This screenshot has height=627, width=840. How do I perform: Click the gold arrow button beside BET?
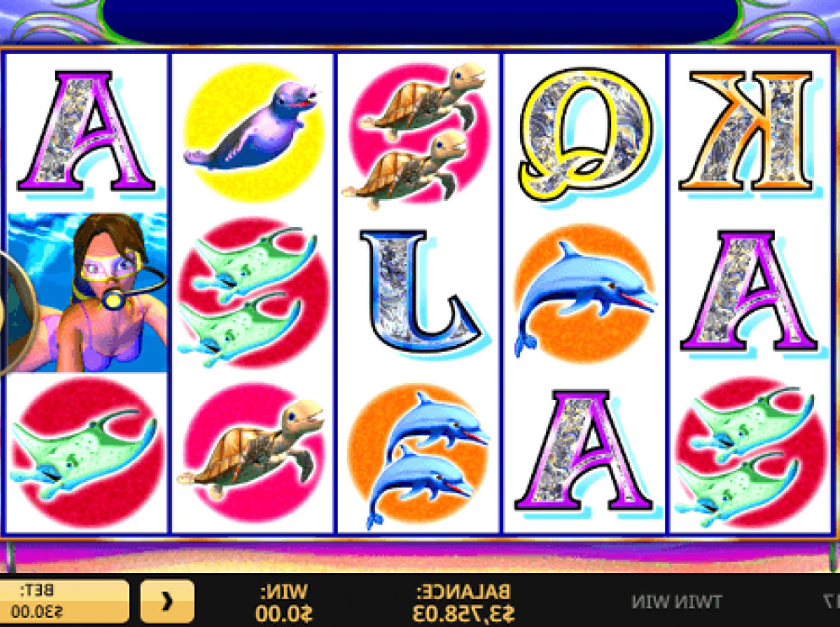167,602
